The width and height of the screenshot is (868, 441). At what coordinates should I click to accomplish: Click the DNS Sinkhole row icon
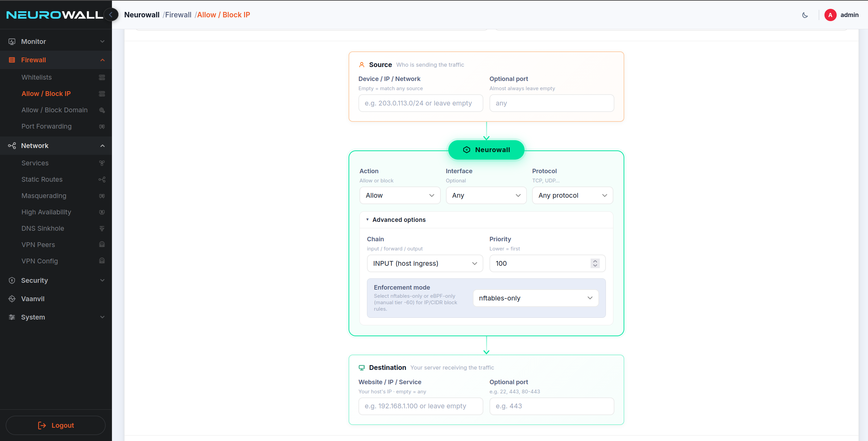102,229
